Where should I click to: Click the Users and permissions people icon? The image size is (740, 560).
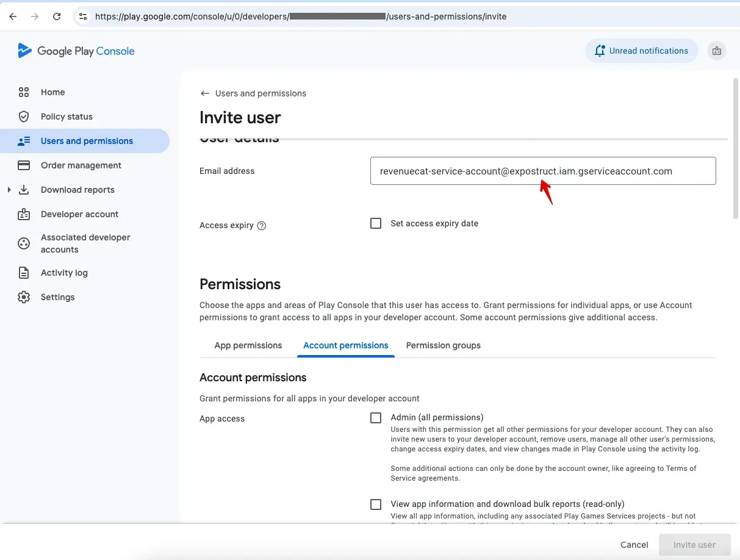pyautogui.click(x=24, y=141)
